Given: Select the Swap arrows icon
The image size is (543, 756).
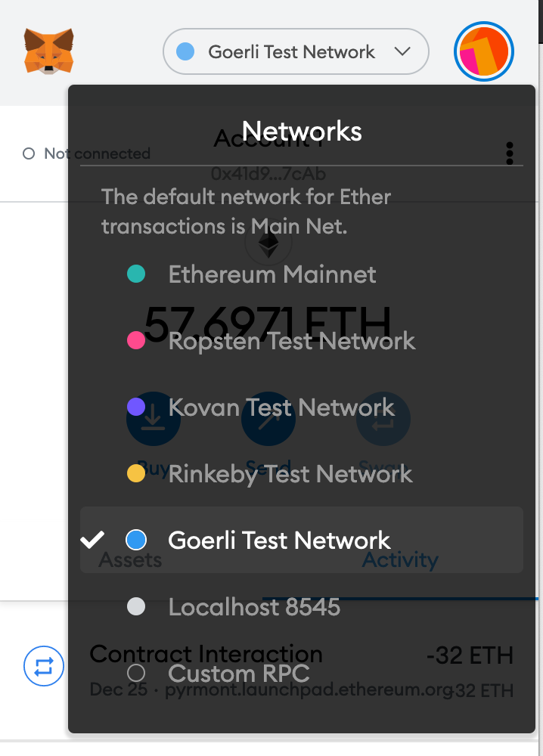Looking at the screenshot, I should (383, 419).
